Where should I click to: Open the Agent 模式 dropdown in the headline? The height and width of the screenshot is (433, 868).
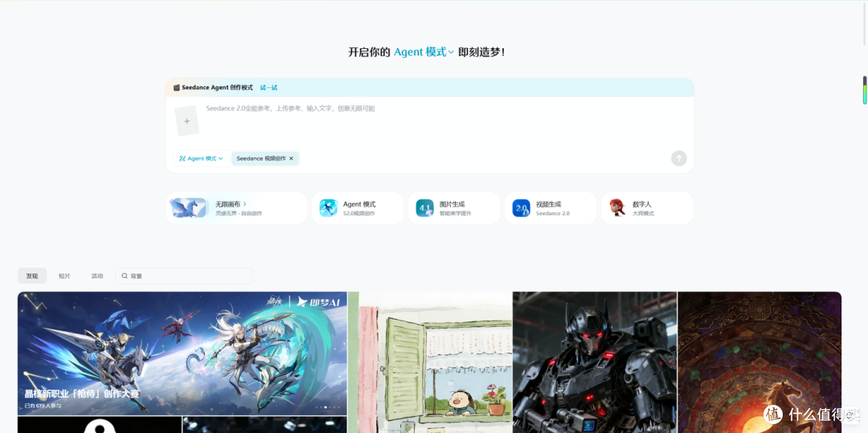tap(424, 52)
